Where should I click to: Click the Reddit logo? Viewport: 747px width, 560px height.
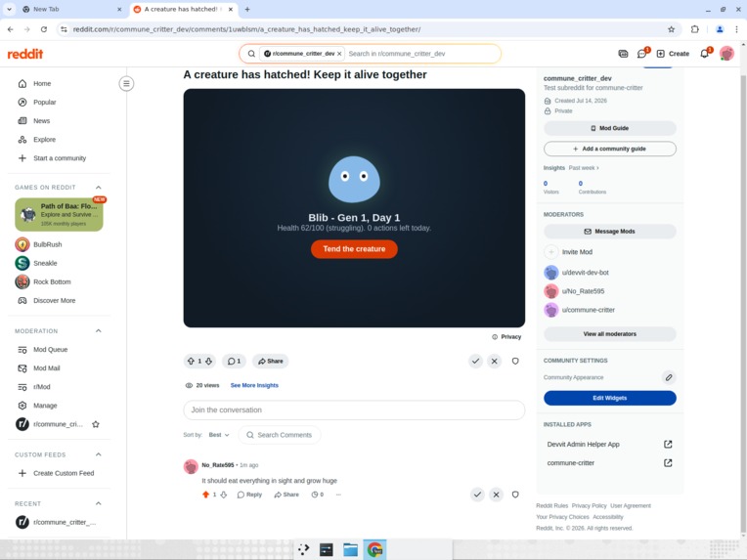[x=25, y=54]
